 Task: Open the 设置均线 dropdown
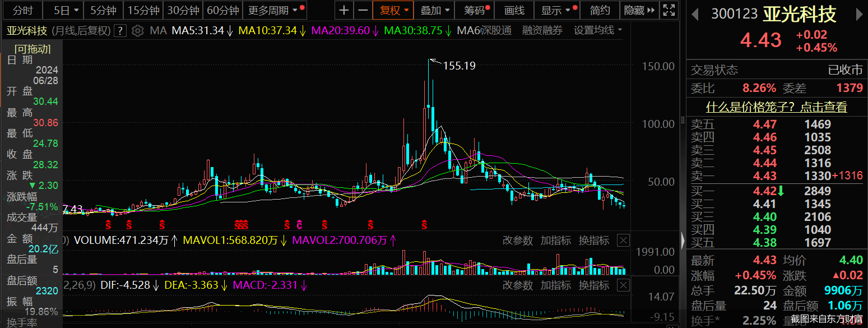coord(597,30)
